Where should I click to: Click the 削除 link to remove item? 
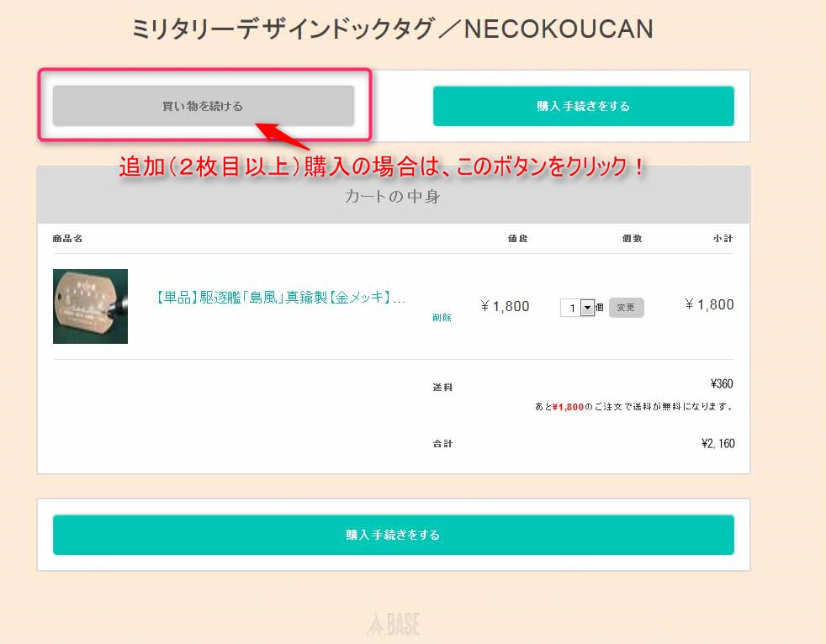pyautogui.click(x=442, y=318)
